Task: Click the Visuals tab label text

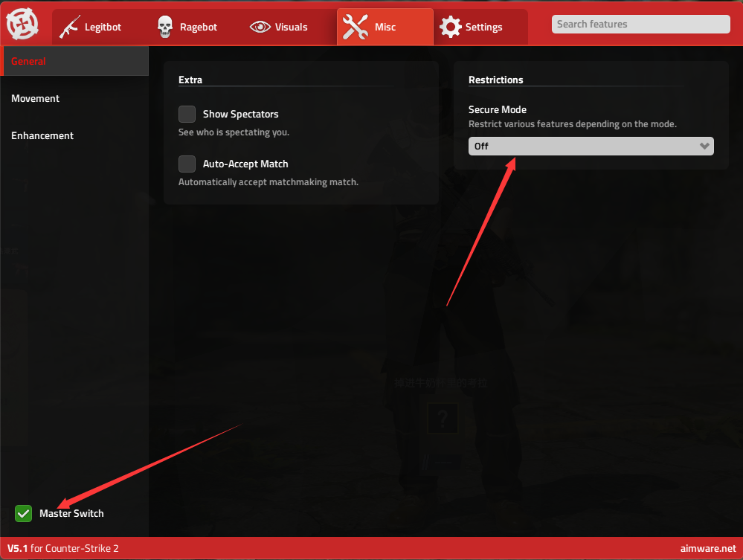Action: coord(291,28)
